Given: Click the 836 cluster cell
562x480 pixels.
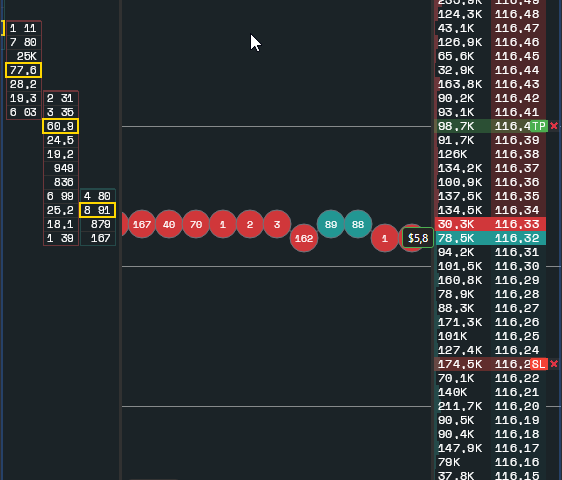Looking at the screenshot, I should point(60,182).
